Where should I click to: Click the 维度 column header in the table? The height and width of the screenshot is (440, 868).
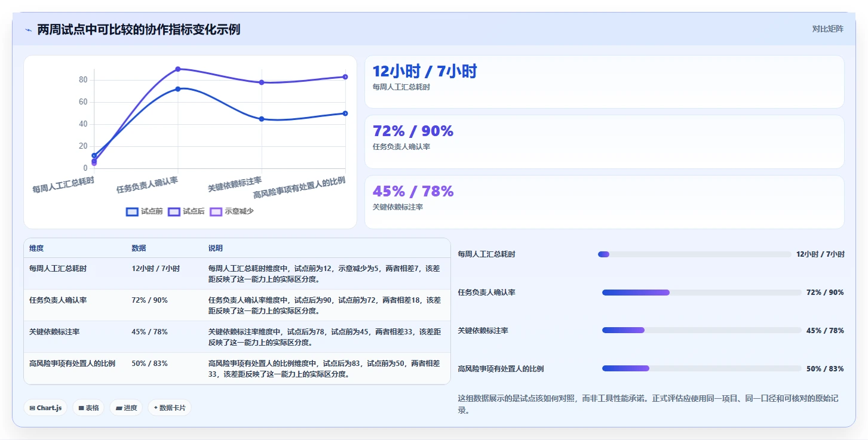[36, 248]
